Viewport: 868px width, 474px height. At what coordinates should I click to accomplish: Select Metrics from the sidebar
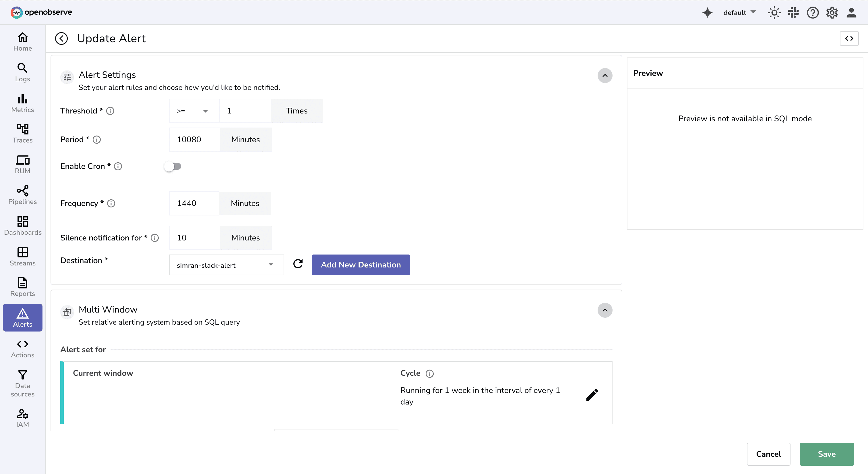[22, 103]
